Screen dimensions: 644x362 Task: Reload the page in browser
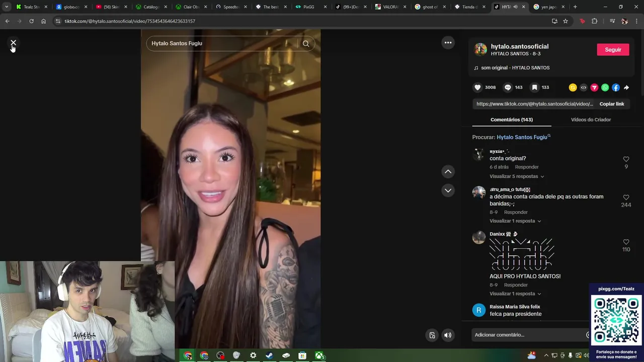[31, 21]
